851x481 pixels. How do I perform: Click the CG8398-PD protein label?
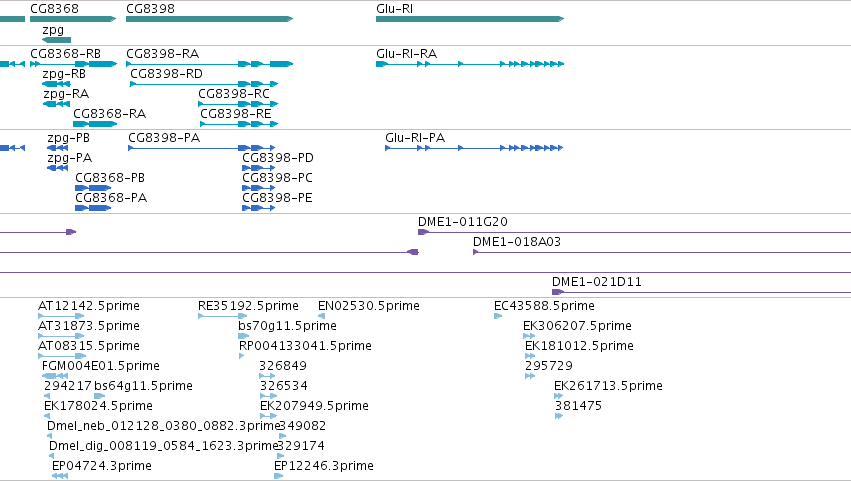[x=278, y=158]
